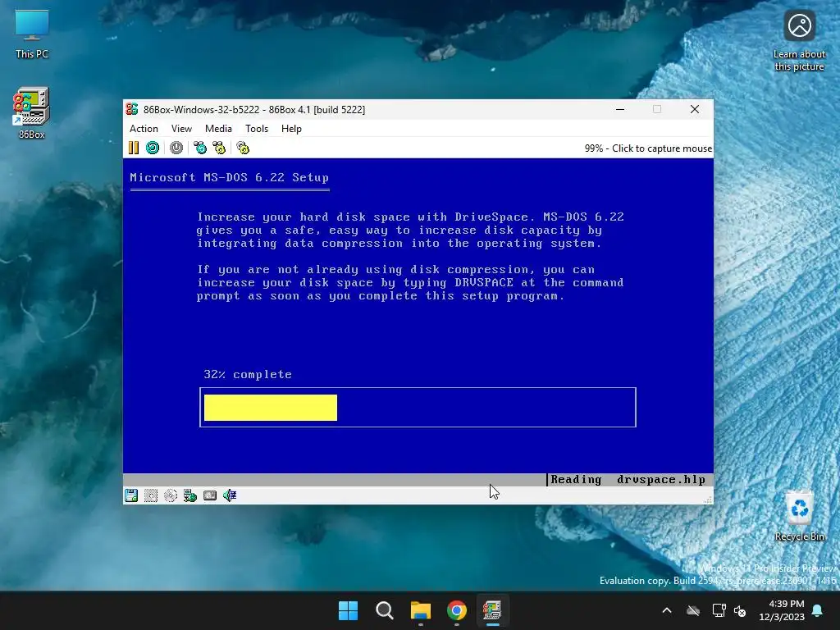
Task: Click 86Box taskbar button
Action: pyautogui.click(x=492, y=610)
